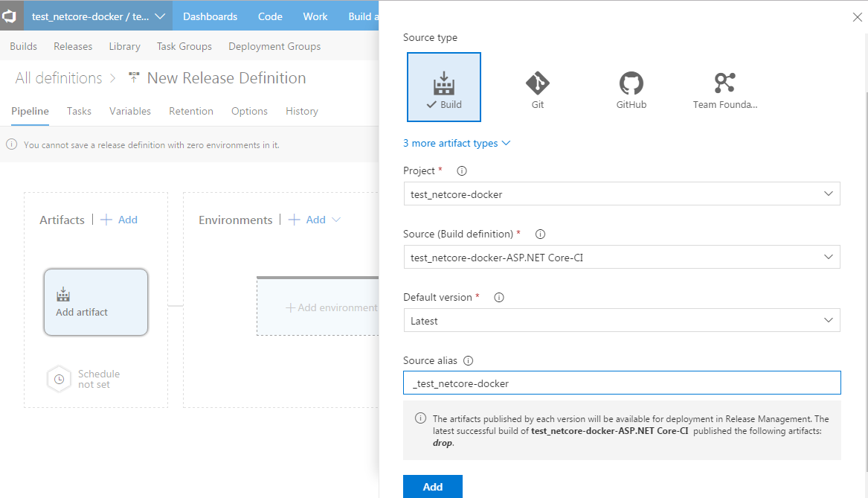Screen dimensions: 868x498
Task: Close the add artifact panel
Action: pos(858,17)
